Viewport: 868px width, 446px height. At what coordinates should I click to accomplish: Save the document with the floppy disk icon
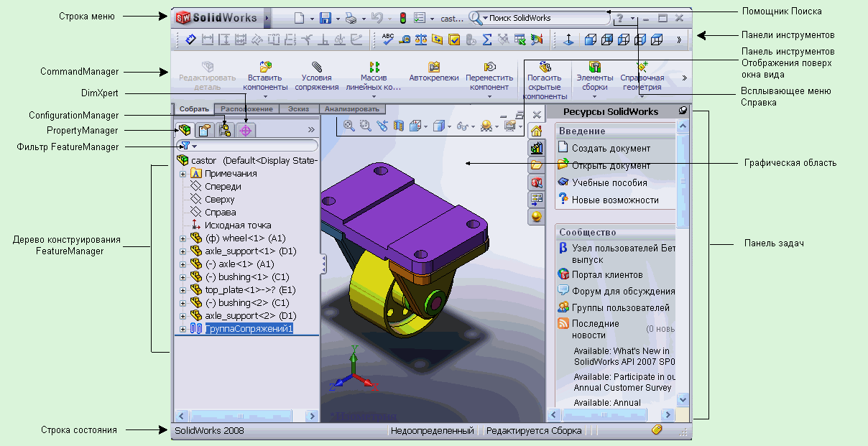[325, 18]
